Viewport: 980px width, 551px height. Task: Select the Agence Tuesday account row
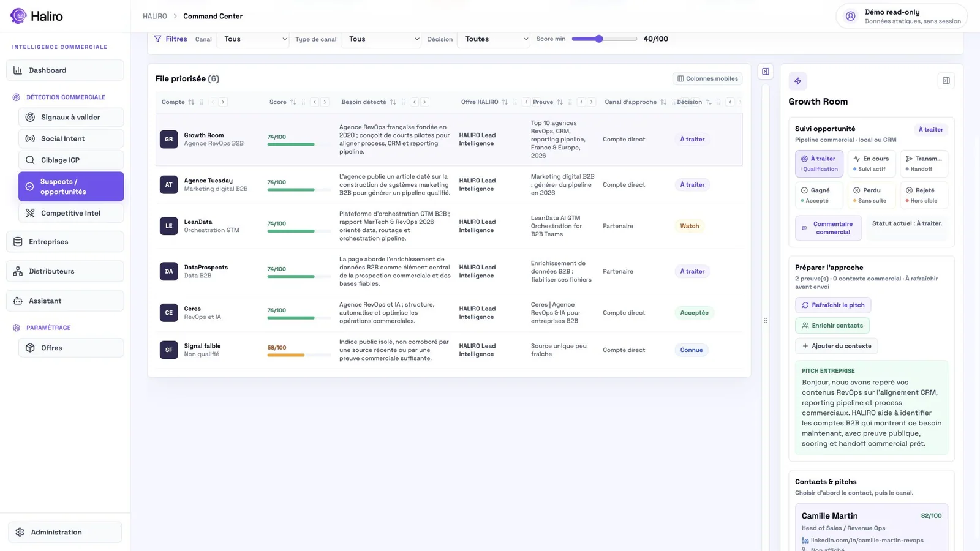pos(449,184)
